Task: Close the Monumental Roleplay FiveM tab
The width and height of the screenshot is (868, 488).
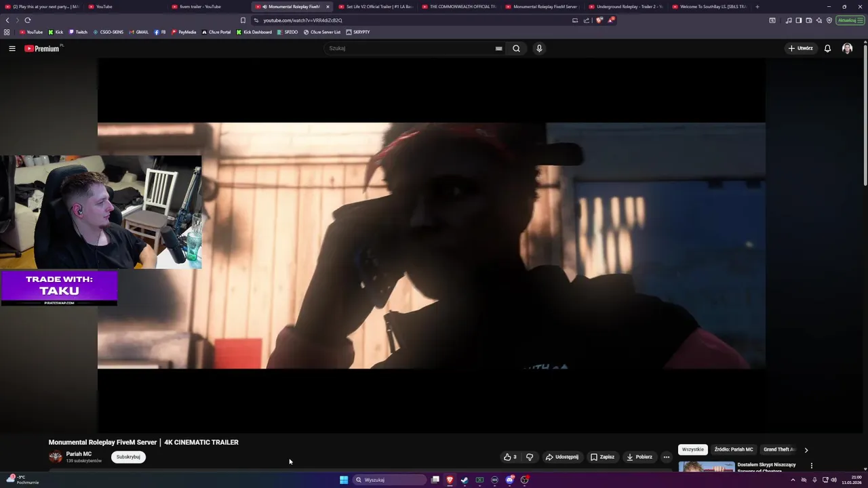Action: point(328,7)
